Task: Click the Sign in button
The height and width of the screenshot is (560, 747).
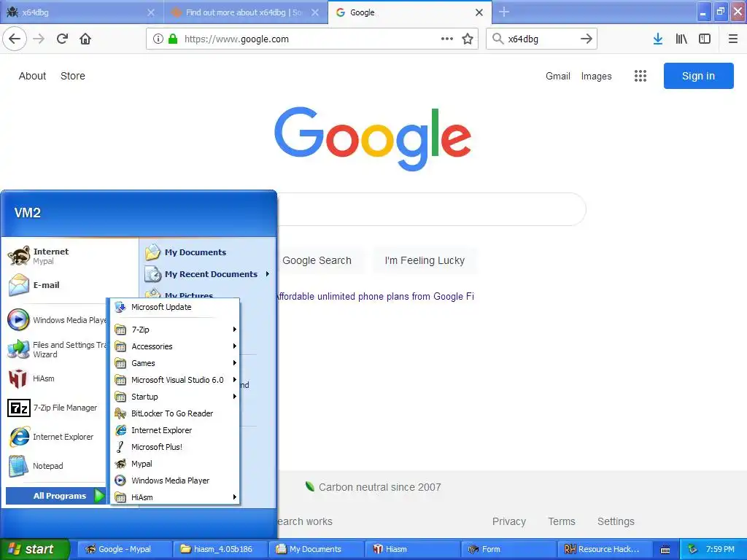Action: pos(698,76)
